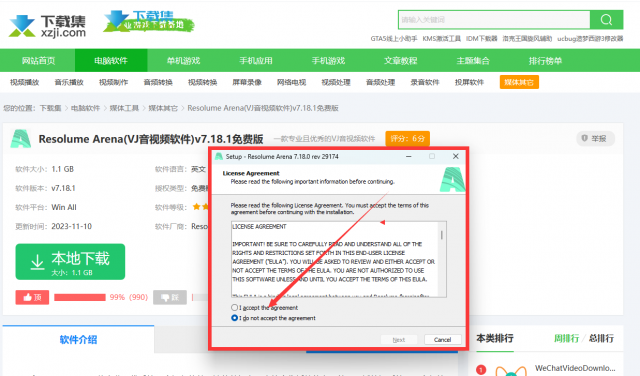The width and height of the screenshot is (640, 376).
Task: Click the Cancel button in Setup dialog
Action: click(x=442, y=340)
